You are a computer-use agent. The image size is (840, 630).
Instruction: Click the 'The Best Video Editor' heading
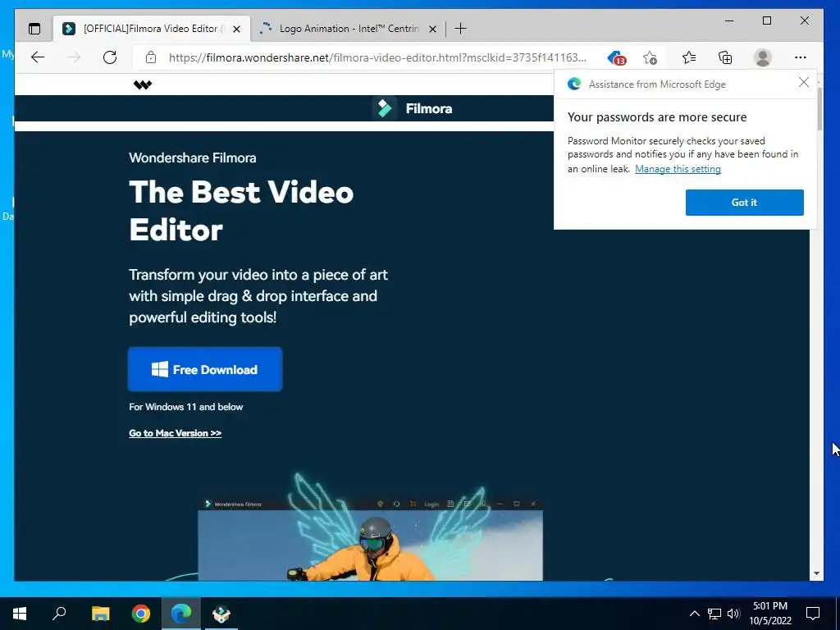point(241,211)
